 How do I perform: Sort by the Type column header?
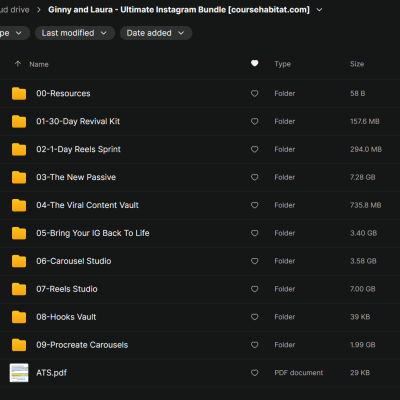283,64
